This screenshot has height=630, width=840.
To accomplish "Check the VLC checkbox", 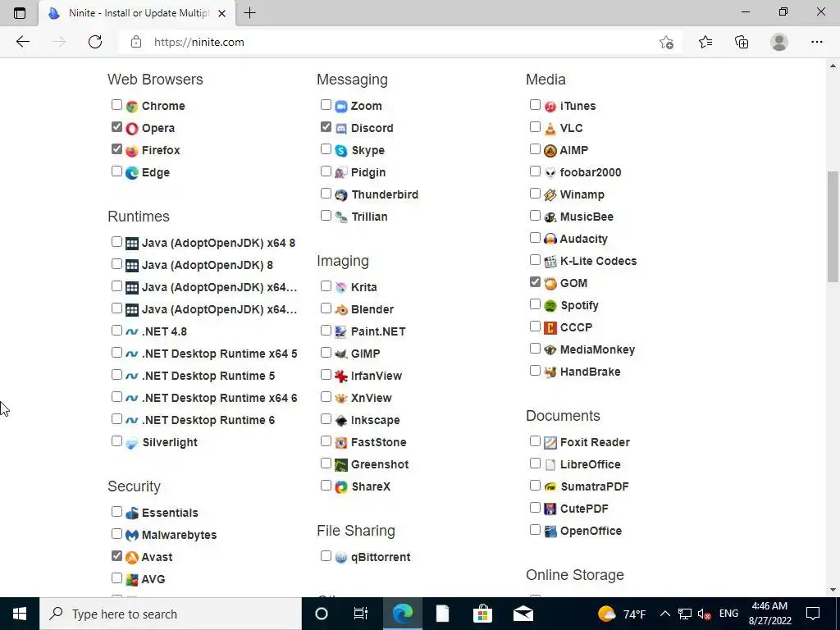I will pos(535,126).
